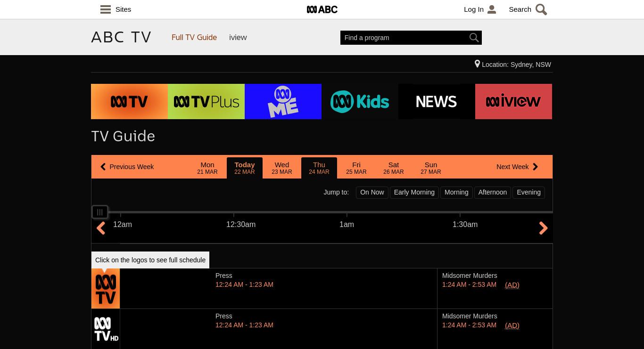Click the TV Guide heading
This screenshot has width=644, height=349.
tap(123, 136)
